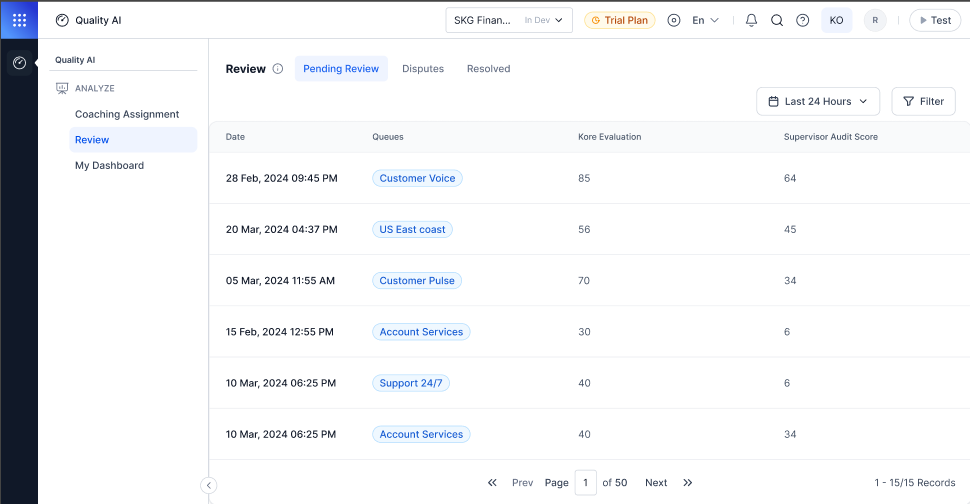Open the help question mark icon
Viewport: 970px width, 504px height.
[x=802, y=20]
